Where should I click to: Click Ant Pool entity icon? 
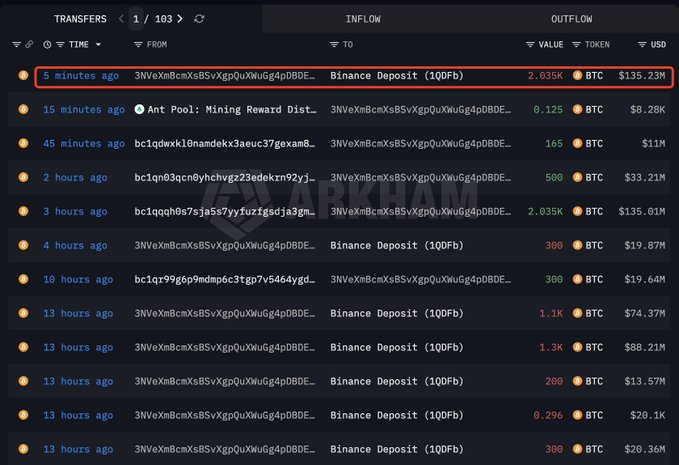(139, 110)
